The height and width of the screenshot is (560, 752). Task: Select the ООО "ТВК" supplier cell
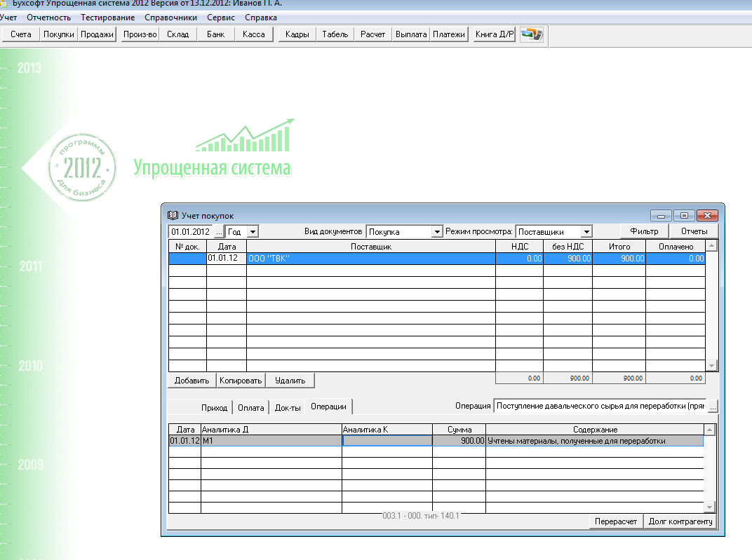tap(370, 258)
